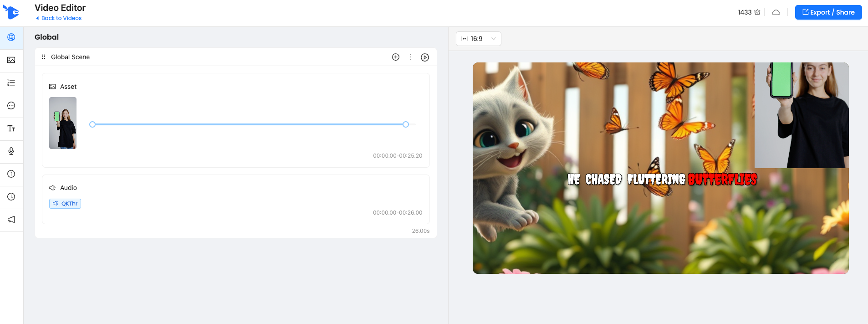
Task: Click the asset time range 00:00.00-00:25.20
Action: (x=398, y=156)
